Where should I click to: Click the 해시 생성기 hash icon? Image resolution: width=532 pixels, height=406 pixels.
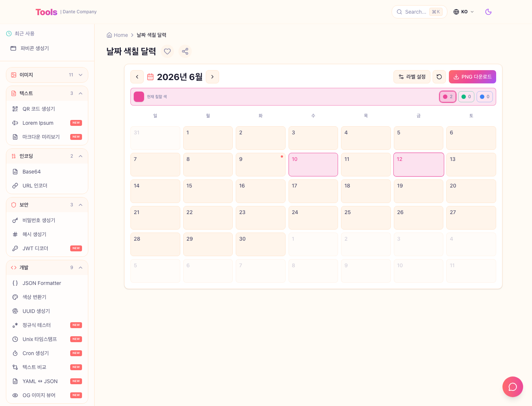point(15,234)
